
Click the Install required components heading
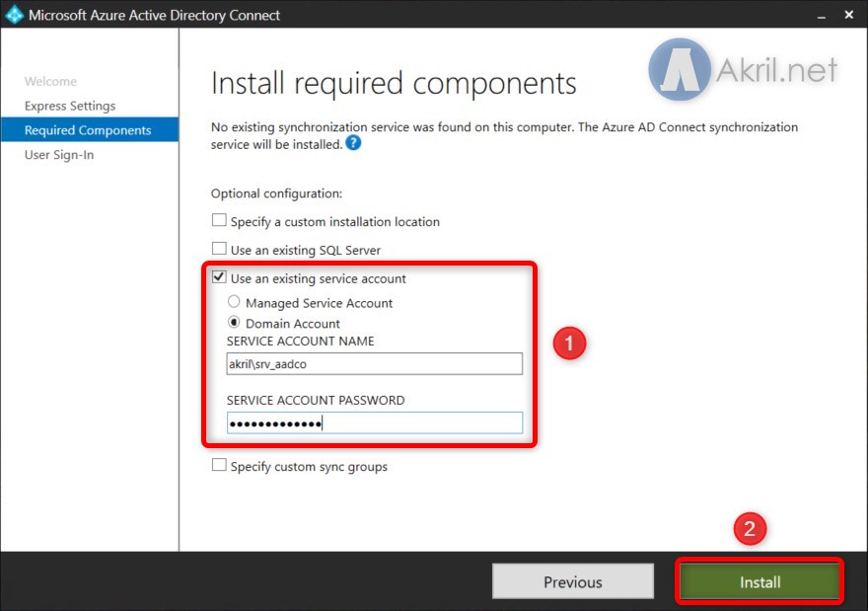394,84
